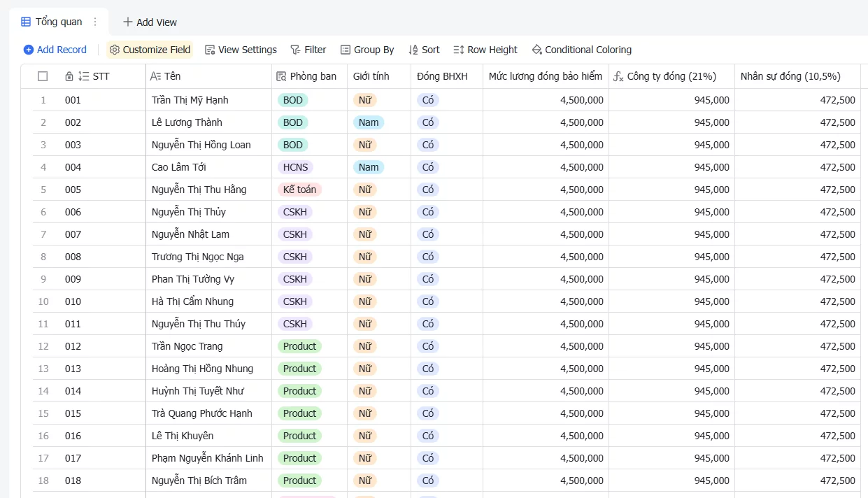
Task: Click the Có tag for Trần Ngọc Trang
Action: [428, 346]
